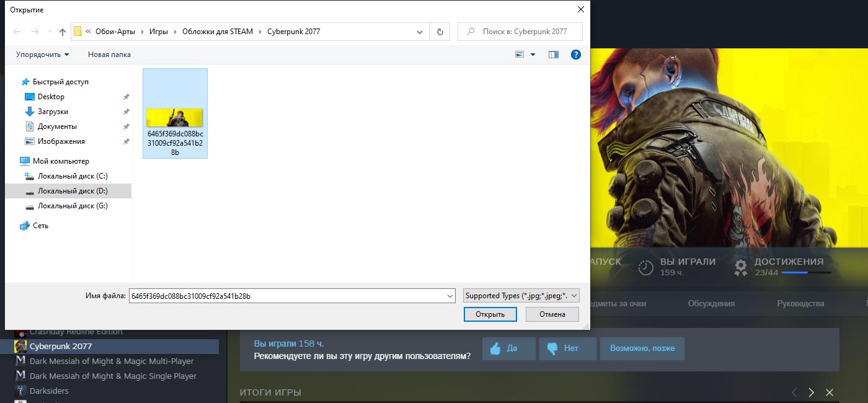Click the Отмена button
The height and width of the screenshot is (403, 868).
tap(552, 314)
